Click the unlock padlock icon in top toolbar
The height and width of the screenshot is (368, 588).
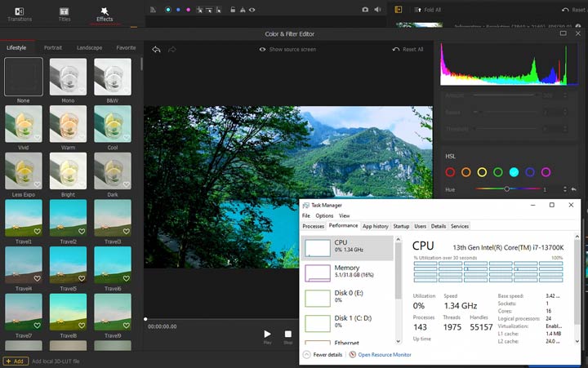click(233, 10)
